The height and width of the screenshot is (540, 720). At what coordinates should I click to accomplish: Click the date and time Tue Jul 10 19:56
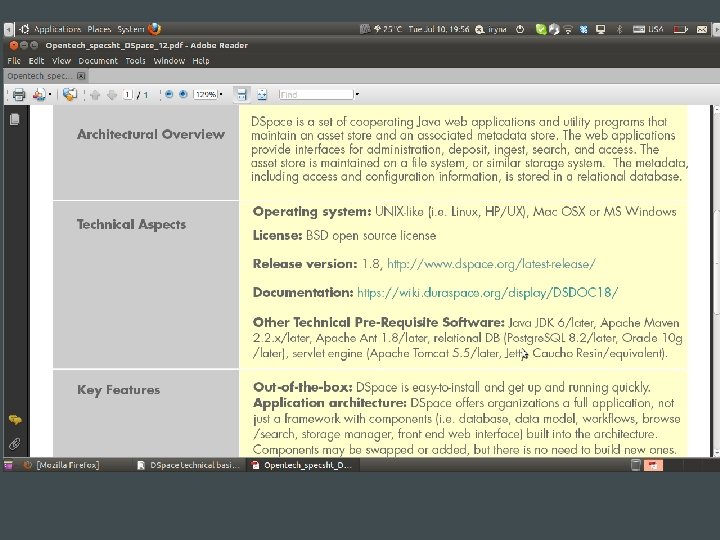click(x=439, y=29)
